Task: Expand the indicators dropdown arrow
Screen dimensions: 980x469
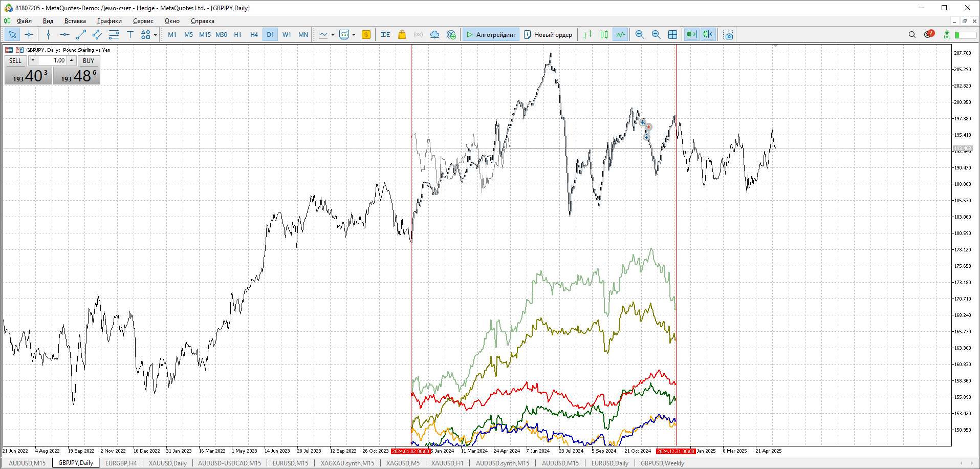Action: click(333, 35)
